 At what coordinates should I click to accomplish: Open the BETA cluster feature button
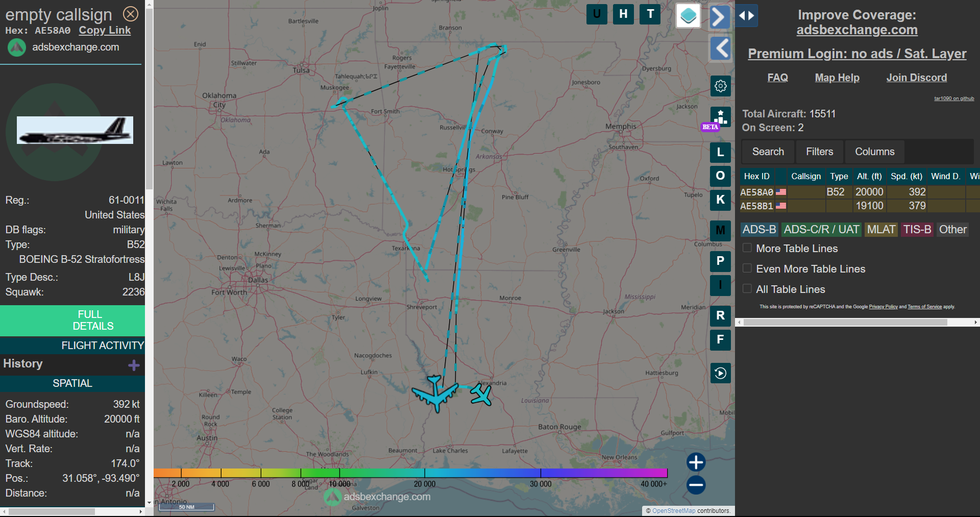point(720,118)
